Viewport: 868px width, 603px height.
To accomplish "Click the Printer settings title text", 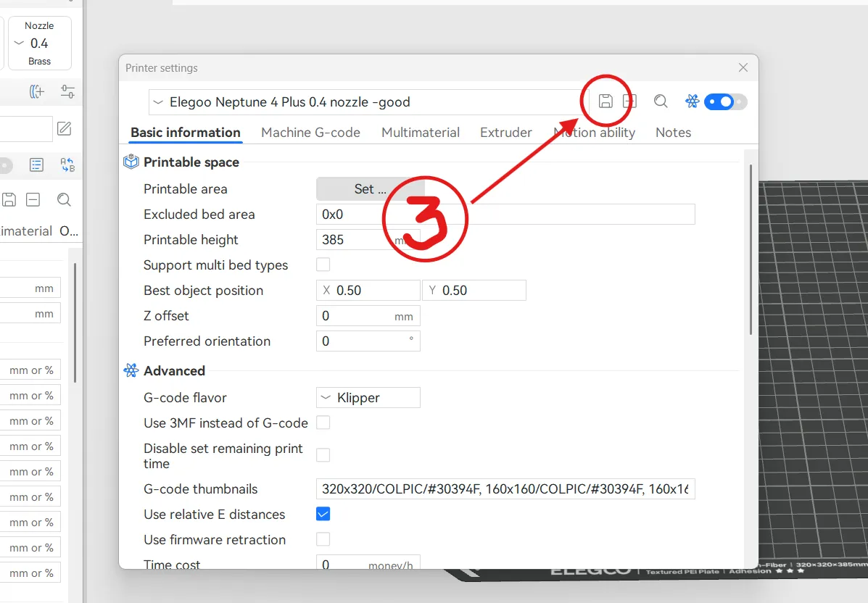I will 162,68.
